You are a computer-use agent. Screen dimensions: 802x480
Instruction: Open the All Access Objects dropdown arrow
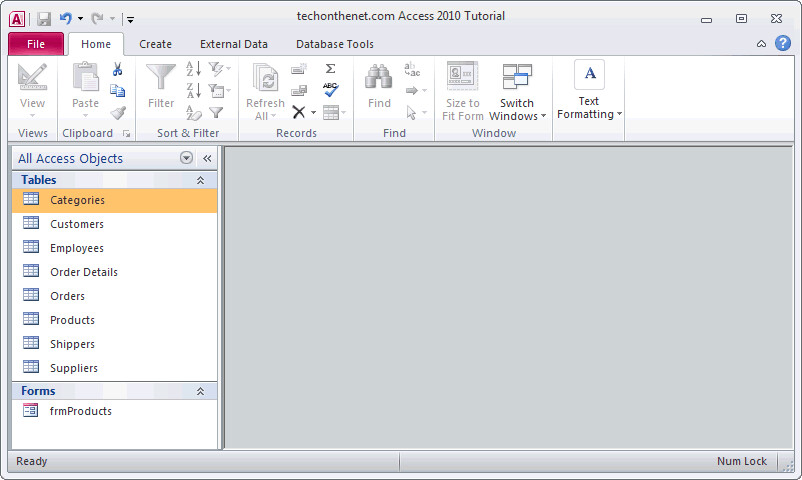tap(186, 158)
